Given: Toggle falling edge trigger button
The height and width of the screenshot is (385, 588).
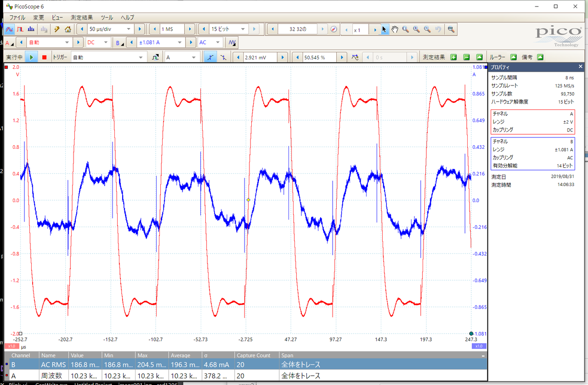Looking at the screenshot, I should click(x=223, y=57).
